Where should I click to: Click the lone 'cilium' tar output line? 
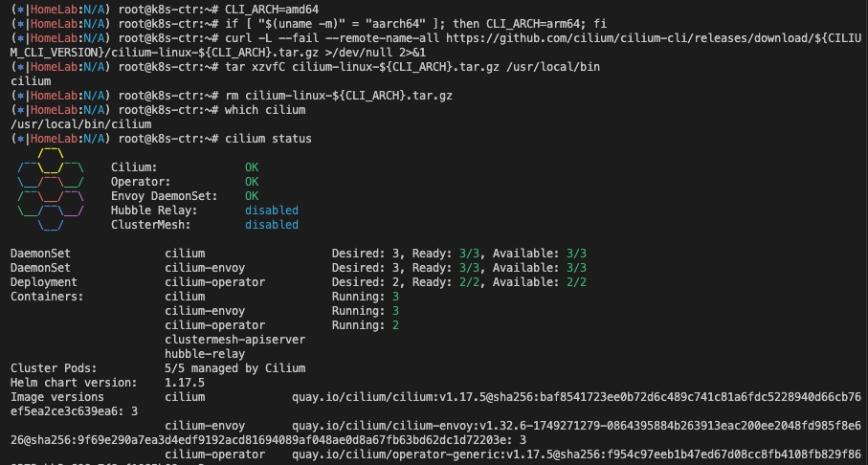click(31, 80)
